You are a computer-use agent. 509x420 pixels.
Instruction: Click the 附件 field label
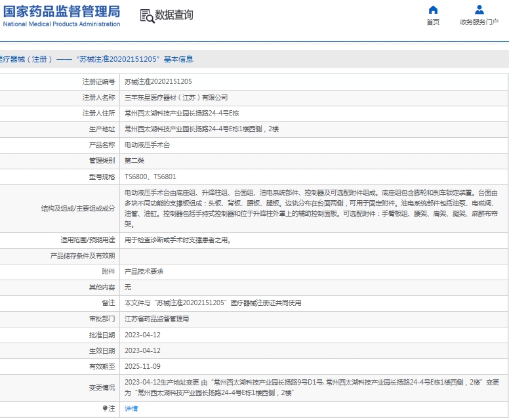(108, 272)
